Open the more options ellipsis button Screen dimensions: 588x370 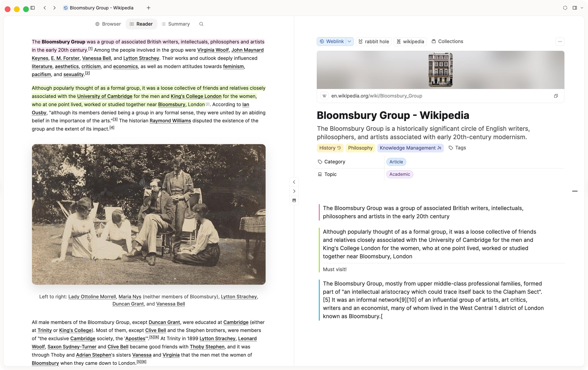tap(560, 42)
